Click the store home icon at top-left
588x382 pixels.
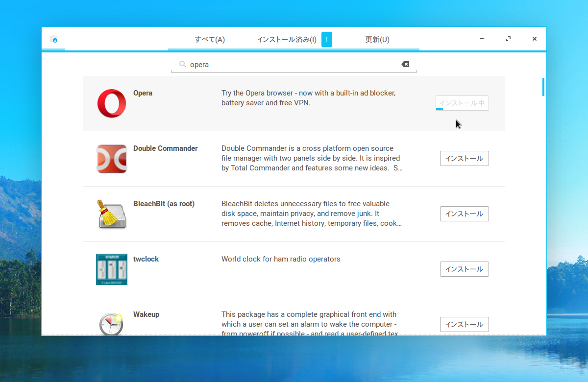tap(53, 39)
